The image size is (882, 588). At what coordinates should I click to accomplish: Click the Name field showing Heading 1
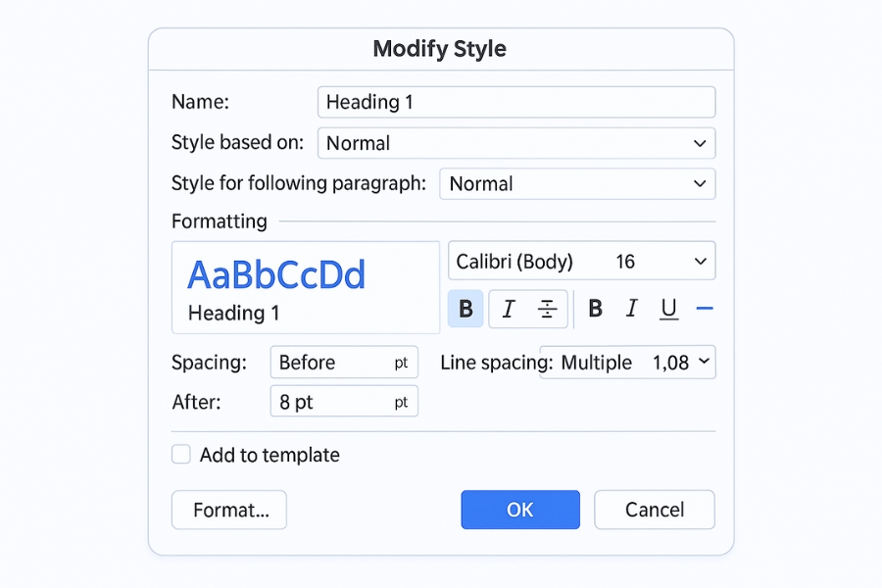(x=515, y=102)
